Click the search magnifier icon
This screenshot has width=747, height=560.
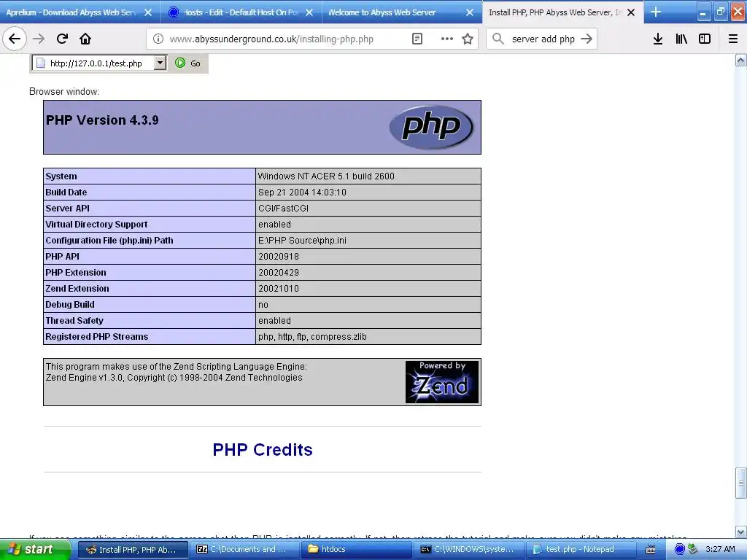498,39
